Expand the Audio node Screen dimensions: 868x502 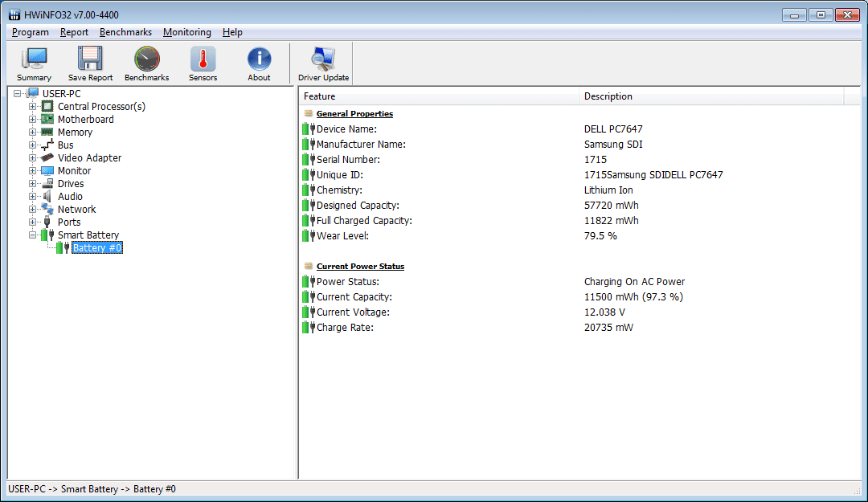tap(33, 197)
